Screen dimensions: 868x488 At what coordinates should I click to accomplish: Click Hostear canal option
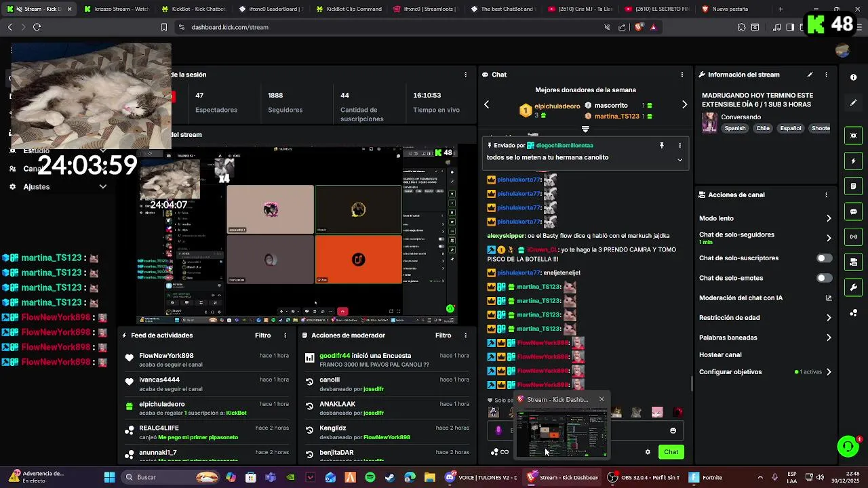coord(720,355)
